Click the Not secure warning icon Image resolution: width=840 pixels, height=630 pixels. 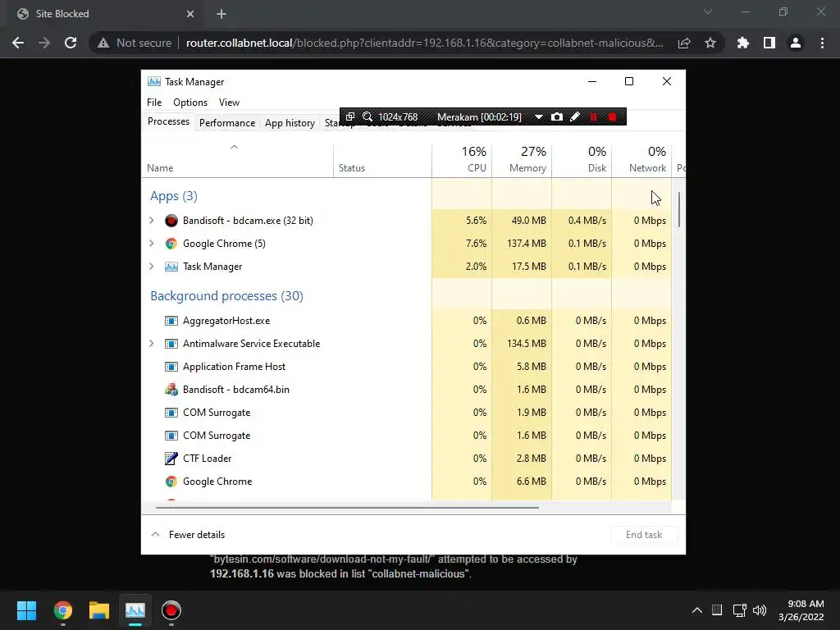coord(103,43)
